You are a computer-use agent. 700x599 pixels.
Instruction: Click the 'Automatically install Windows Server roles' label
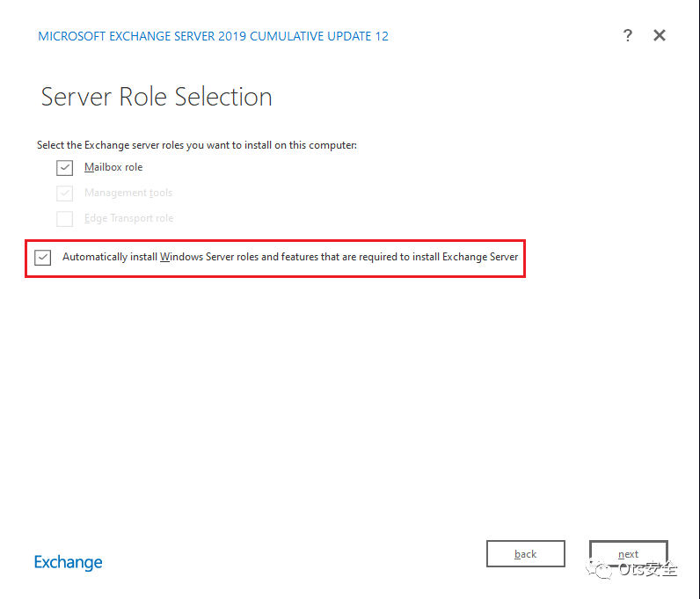[x=290, y=257]
